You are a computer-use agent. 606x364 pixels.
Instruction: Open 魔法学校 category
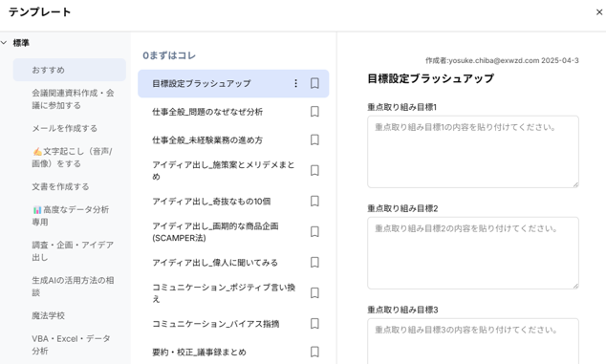[x=49, y=315]
